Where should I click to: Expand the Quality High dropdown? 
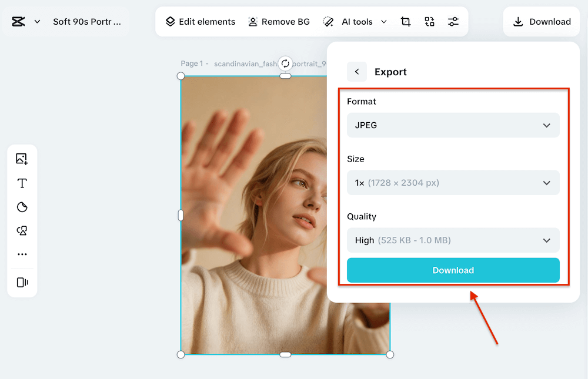(x=453, y=240)
